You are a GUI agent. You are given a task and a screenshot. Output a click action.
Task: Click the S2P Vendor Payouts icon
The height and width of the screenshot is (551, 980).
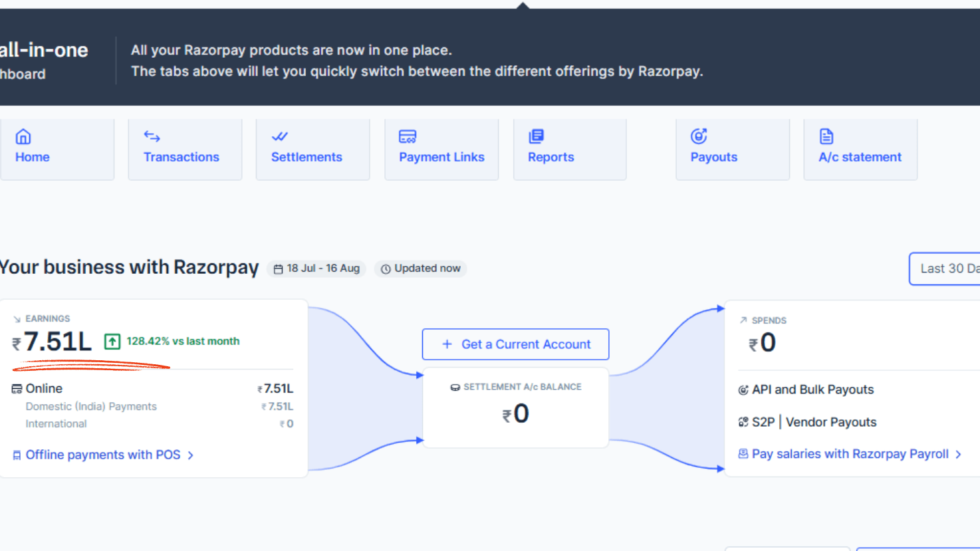click(x=743, y=422)
